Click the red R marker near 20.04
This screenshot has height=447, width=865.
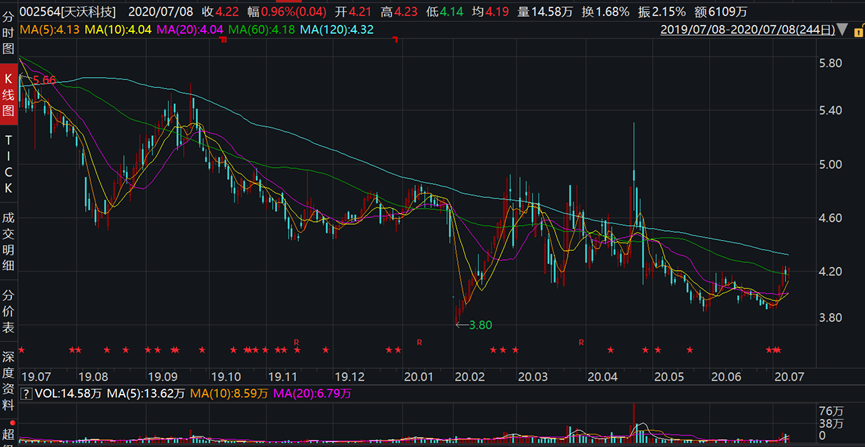tap(580, 342)
